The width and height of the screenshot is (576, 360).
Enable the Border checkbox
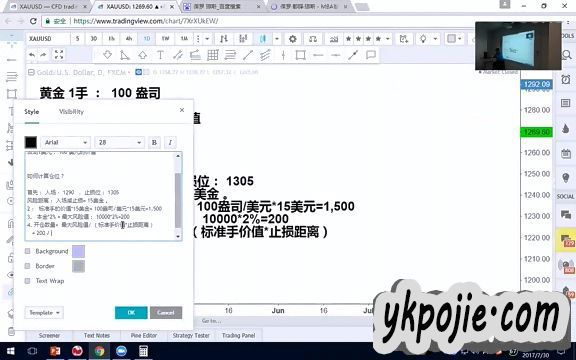(27, 266)
